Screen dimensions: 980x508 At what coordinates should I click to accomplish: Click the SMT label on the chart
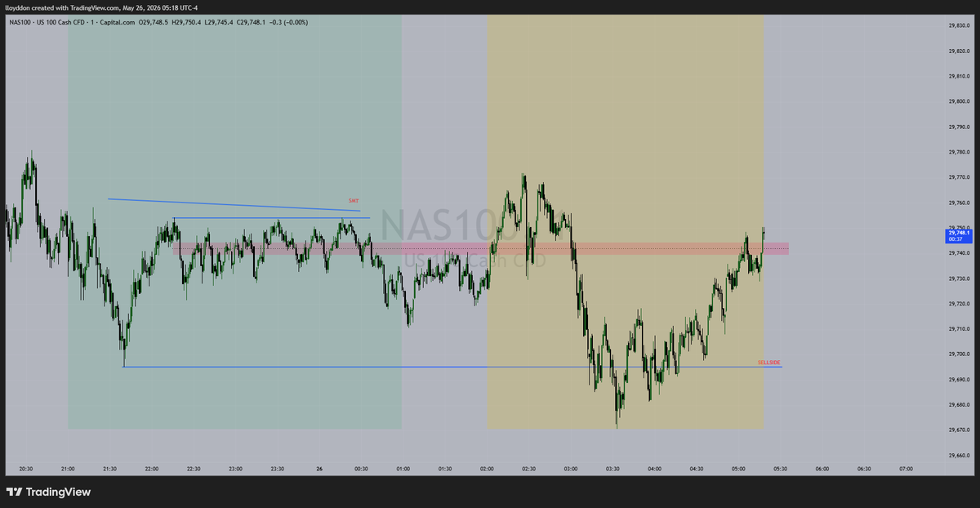[354, 200]
